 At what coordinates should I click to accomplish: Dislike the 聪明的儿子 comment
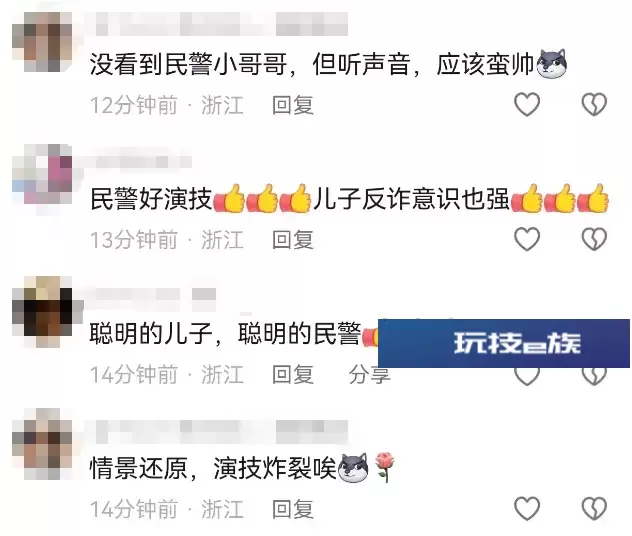594,377
